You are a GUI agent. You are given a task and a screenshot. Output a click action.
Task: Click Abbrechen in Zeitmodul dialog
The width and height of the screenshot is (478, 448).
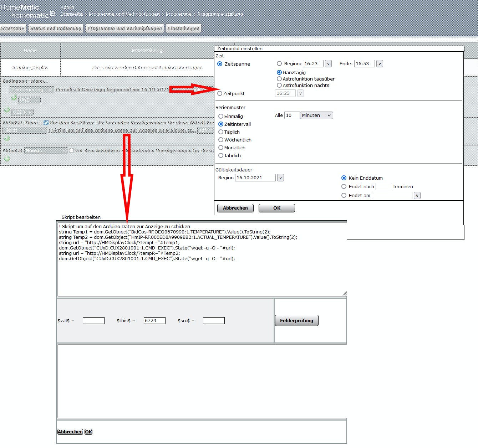pos(235,208)
